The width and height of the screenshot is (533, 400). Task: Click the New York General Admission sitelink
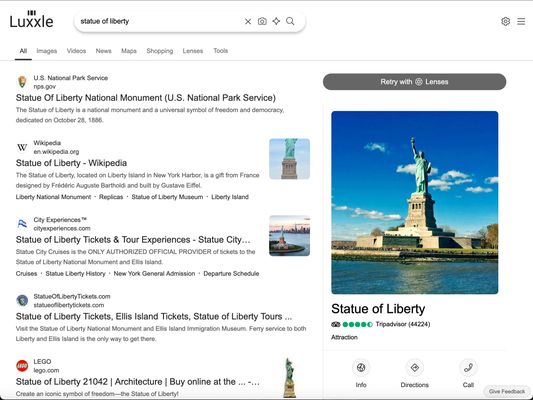[x=154, y=274]
